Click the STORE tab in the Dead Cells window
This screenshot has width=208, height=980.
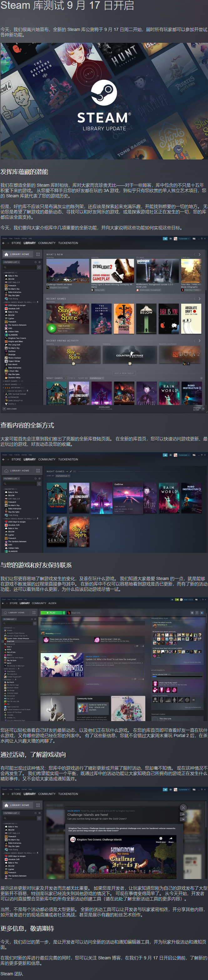13,603
